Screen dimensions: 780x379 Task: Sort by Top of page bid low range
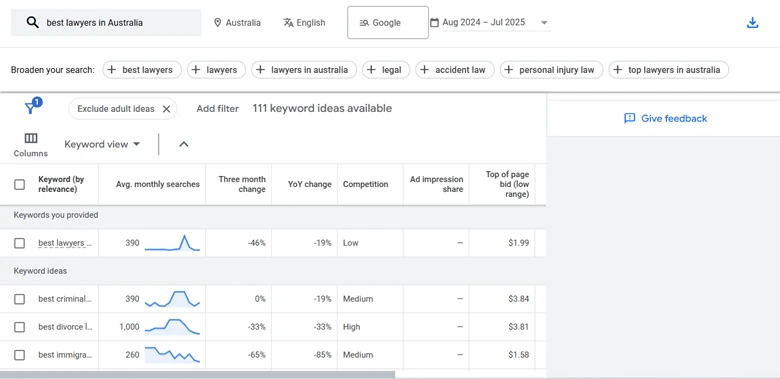(507, 184)
